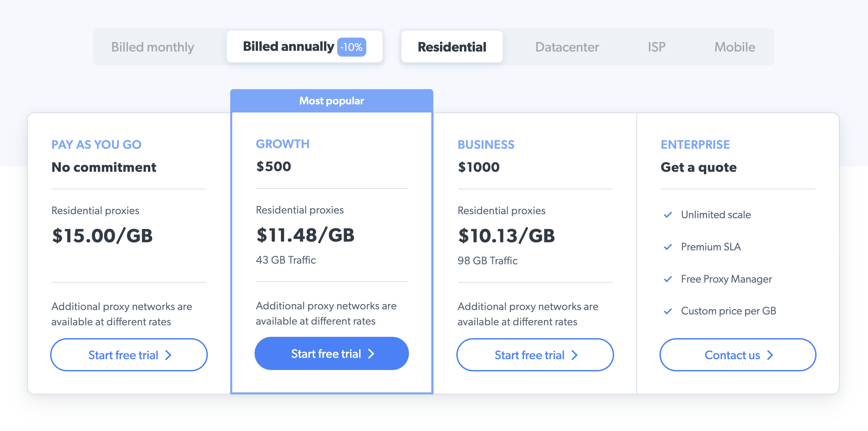
Task: Switch to Billed monthly option
Action: tap(153, 47)
